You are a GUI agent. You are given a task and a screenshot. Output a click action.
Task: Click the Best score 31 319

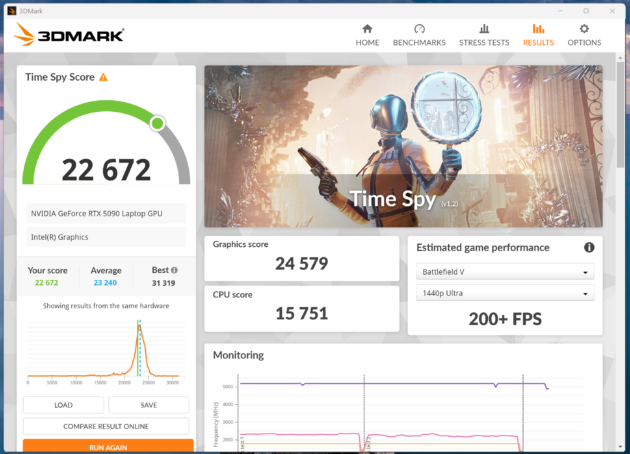(163, 283)
